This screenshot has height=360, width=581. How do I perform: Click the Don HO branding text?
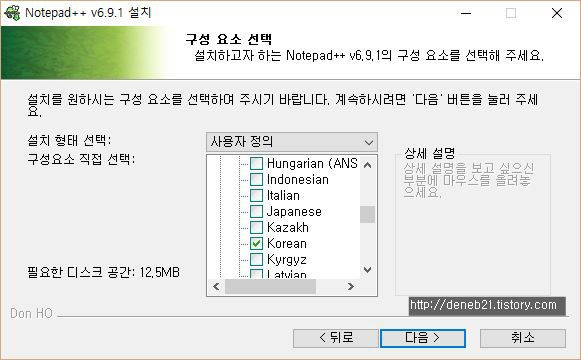pos(31,313)
